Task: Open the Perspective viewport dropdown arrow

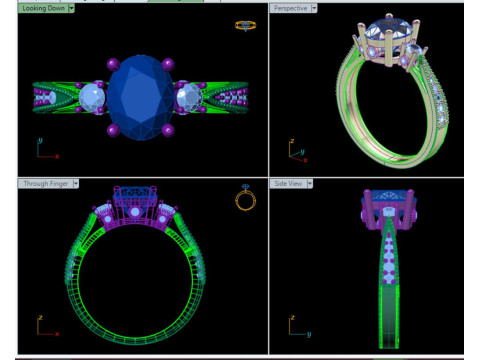Action: click(314, 8)
